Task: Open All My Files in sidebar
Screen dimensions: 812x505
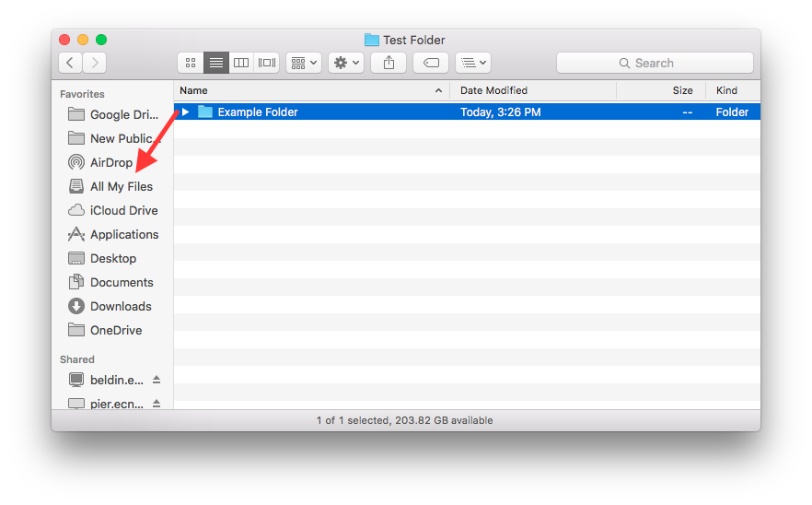Action: pyautogui.click(x=121, y=186)
